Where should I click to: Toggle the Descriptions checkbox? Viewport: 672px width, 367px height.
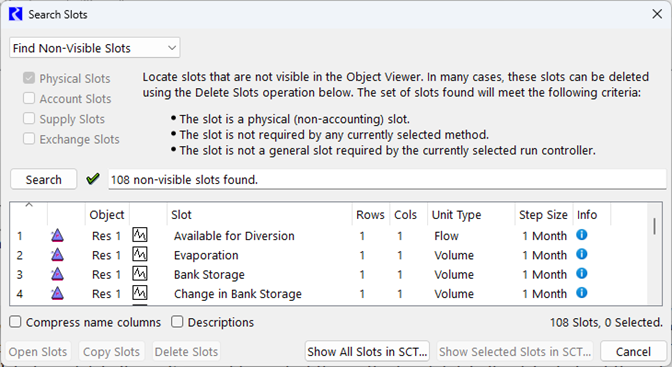tap(177, 322)
